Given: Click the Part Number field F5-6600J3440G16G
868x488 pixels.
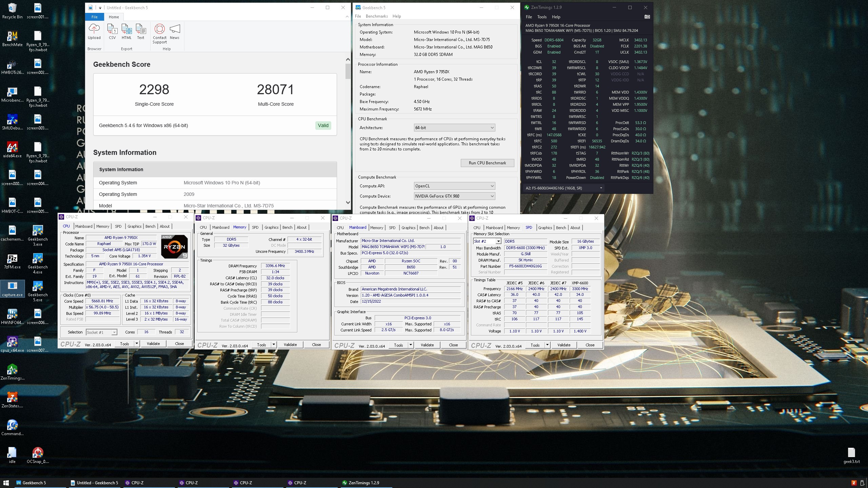Looking at the screenshot, I should coord(525,266).
